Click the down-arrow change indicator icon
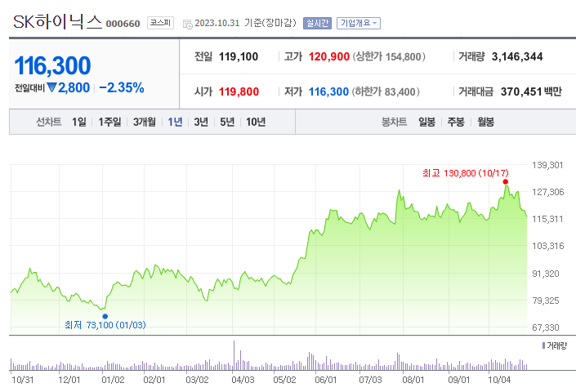576x392 pixels. click(x=51, y=87)
